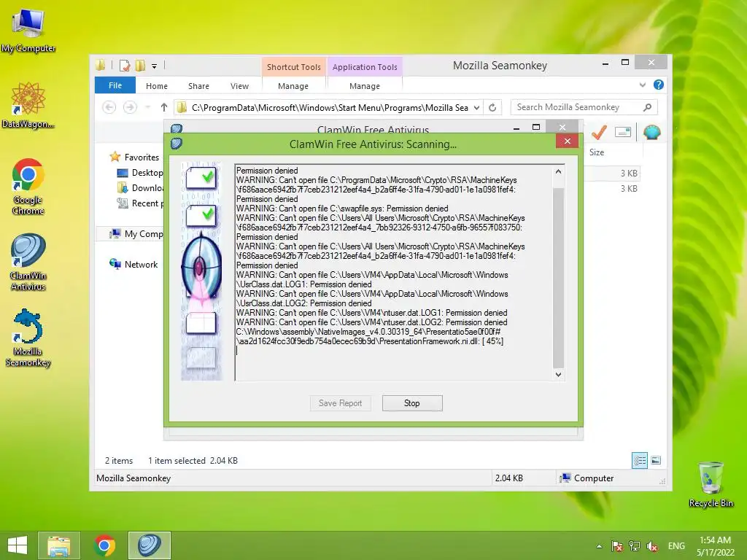Click Properties icon in quick access toolbar

[x=125, y=65]
